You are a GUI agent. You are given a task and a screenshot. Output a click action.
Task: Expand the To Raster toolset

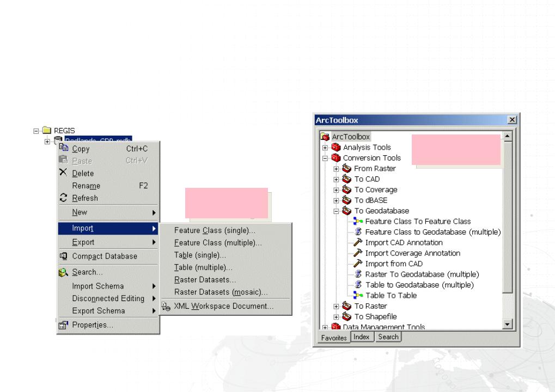(336, 307)
